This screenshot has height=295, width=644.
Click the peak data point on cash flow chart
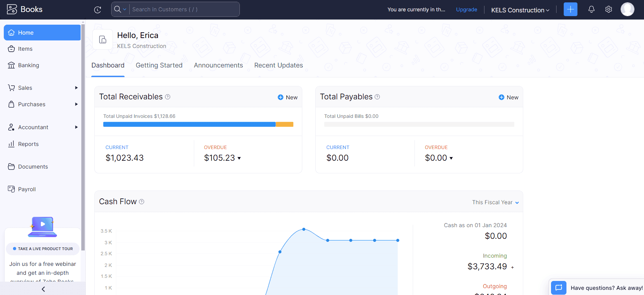click(x=304, y=229)
